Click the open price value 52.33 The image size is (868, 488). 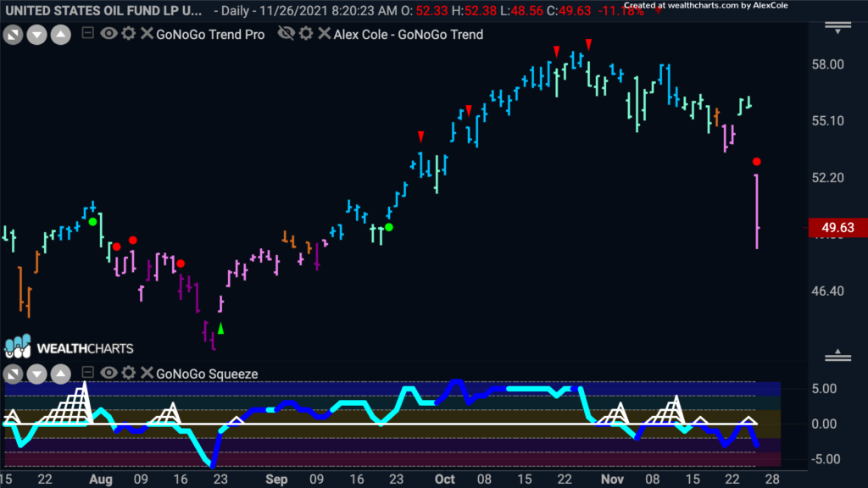tap(432, 10)
